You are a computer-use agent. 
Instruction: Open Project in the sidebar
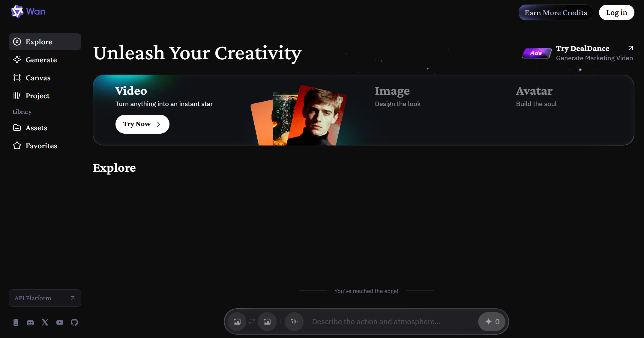(x=37, y=96)
